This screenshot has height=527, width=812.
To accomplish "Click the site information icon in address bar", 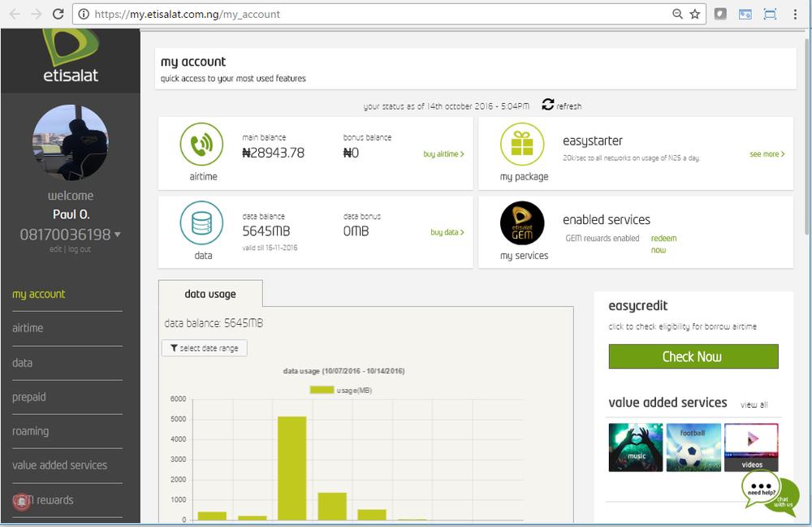I will click(84, 14).
